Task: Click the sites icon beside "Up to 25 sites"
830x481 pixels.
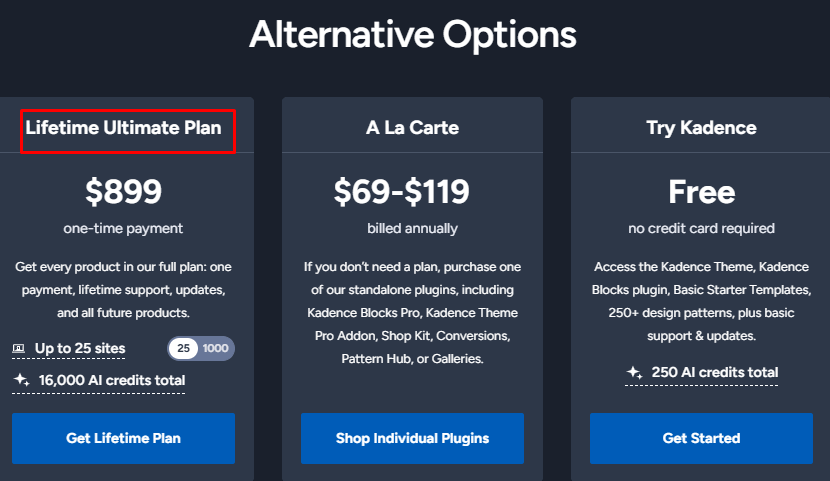Action: [19, 348]
